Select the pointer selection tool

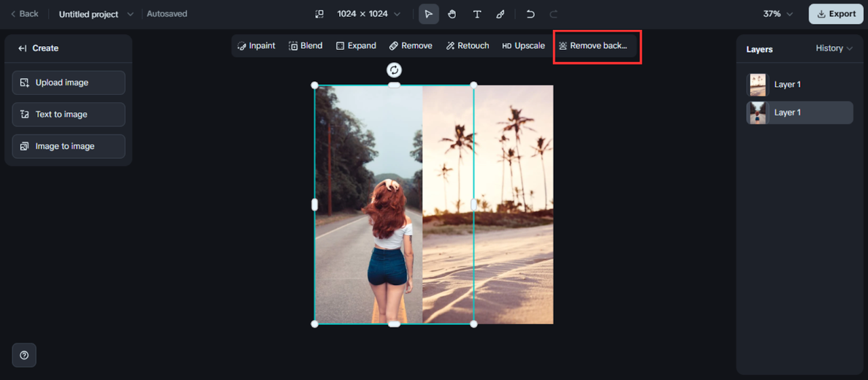(x=429, y=14)
